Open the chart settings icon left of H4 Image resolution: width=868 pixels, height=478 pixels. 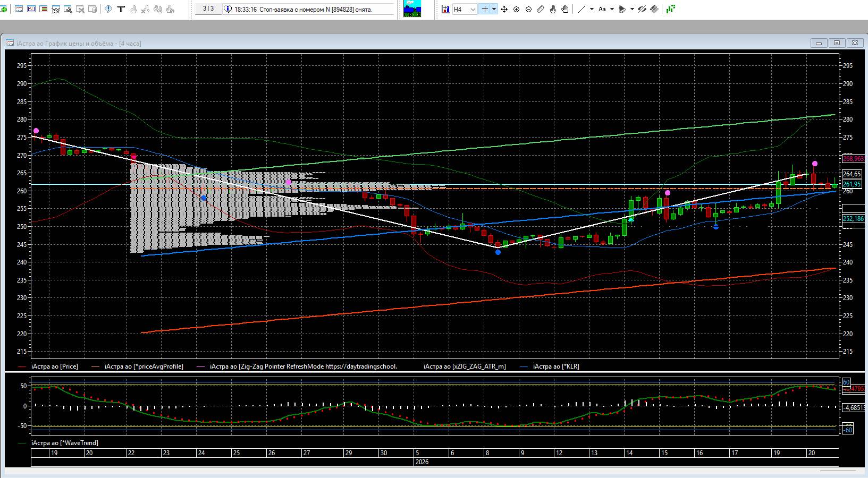445,9
